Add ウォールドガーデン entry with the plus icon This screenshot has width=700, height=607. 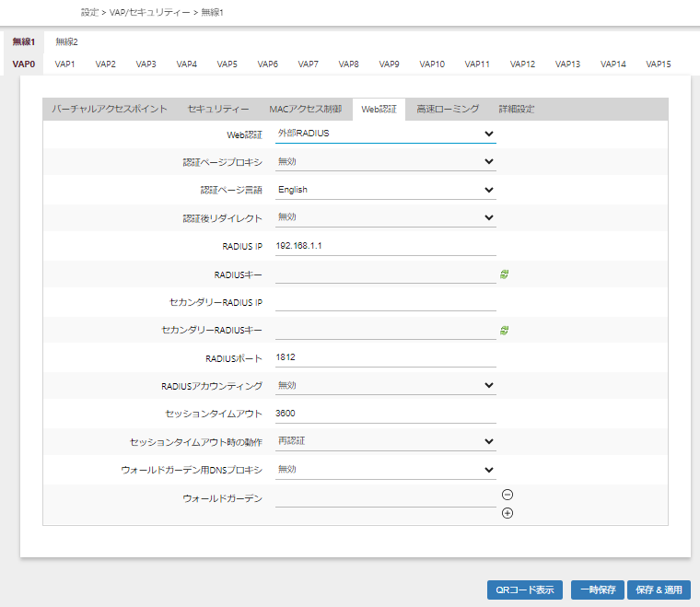pyautogui.click(x=507, y=513)
